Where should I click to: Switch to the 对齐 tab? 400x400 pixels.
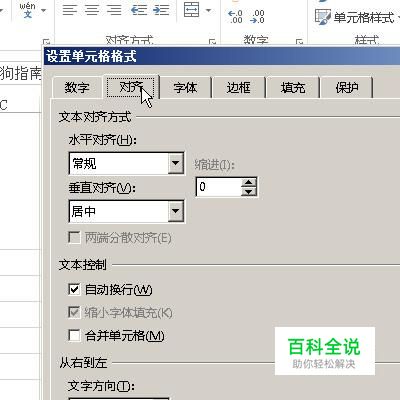131,87
